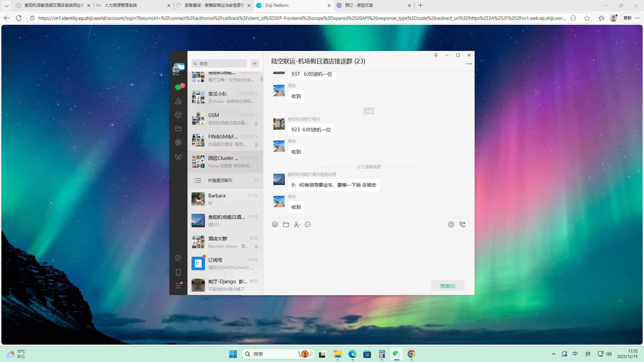Collapse the pinned chats section
644x362 pixels.
(x=256, y=180)
